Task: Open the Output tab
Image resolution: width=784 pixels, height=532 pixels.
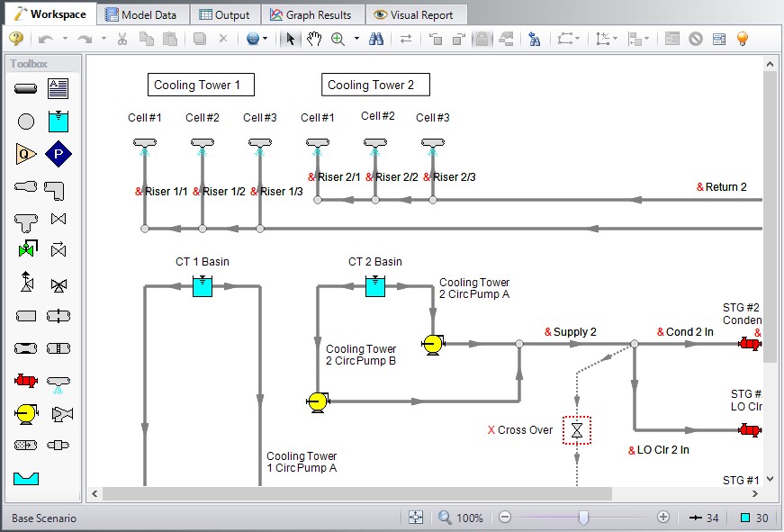Action: point(224,15)
